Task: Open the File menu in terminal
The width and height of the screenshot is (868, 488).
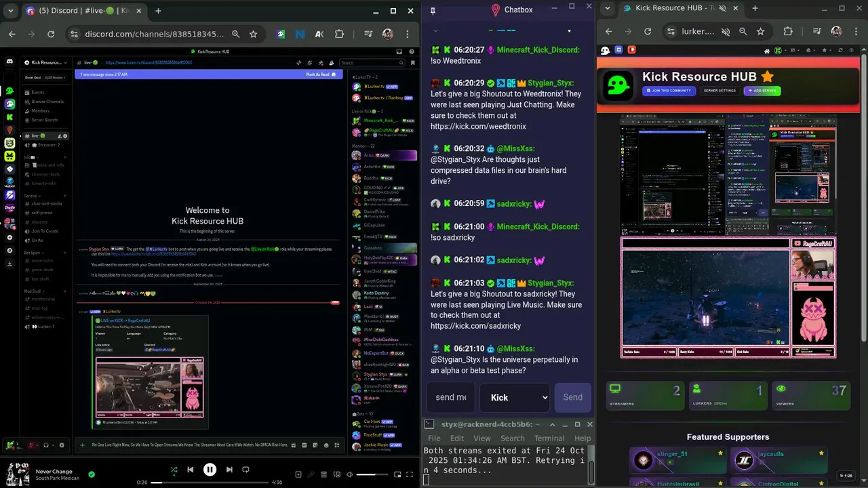Action: pyautogui.click(x=434, y=439)
